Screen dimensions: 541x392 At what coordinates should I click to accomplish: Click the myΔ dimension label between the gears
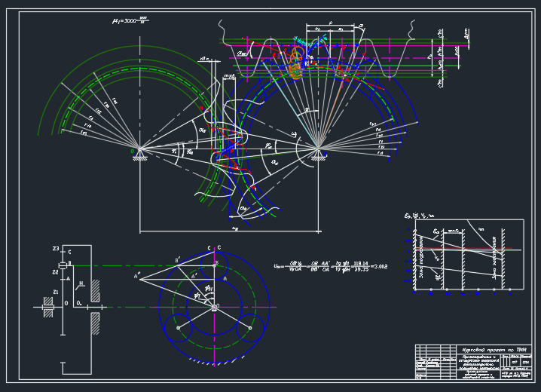(229, 75)
